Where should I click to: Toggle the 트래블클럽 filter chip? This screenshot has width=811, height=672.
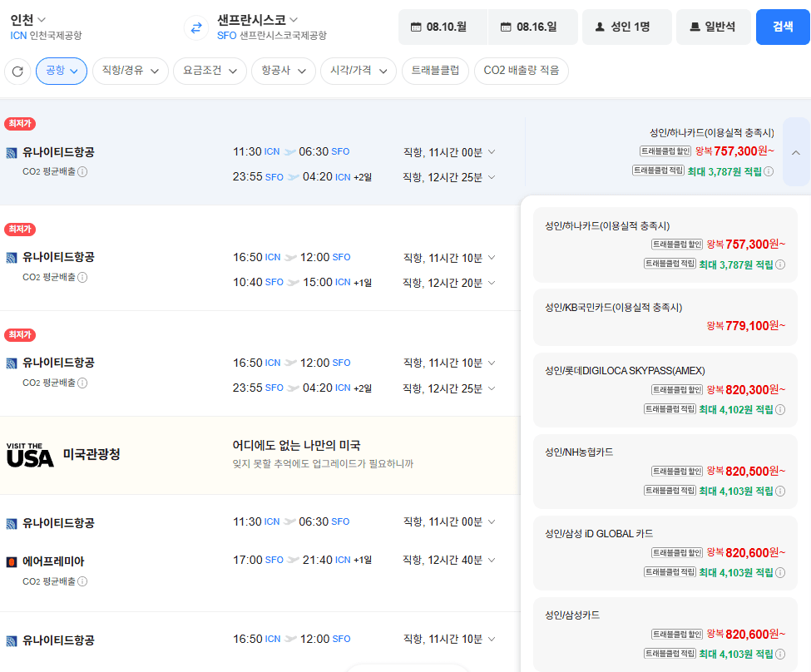click(x=435, y=71)
